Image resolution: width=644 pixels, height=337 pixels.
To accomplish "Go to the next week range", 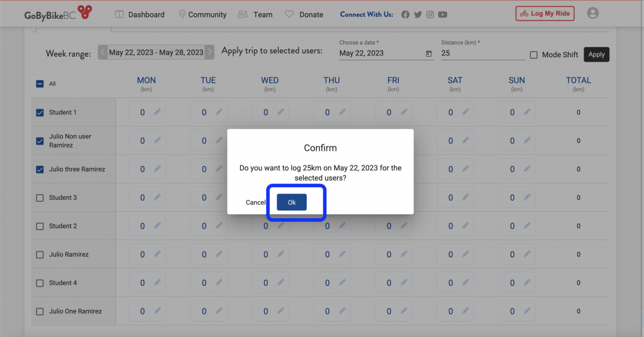I will coord(209,52).
